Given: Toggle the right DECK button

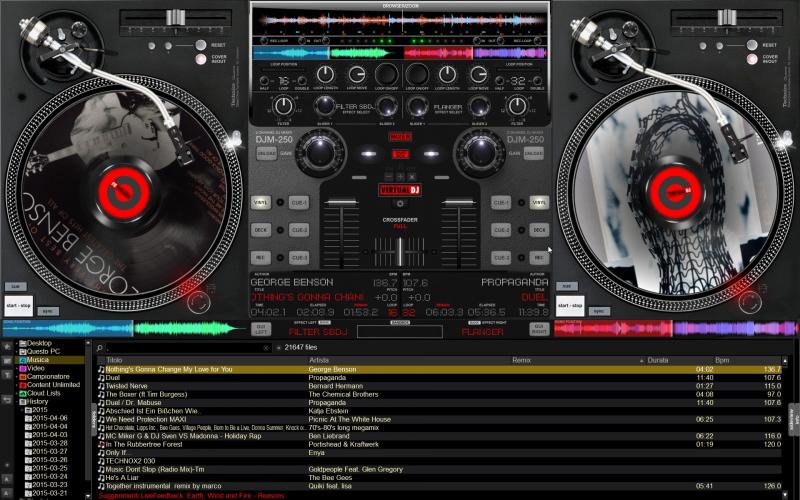Looking at the screenshot, I should (539, 230).
